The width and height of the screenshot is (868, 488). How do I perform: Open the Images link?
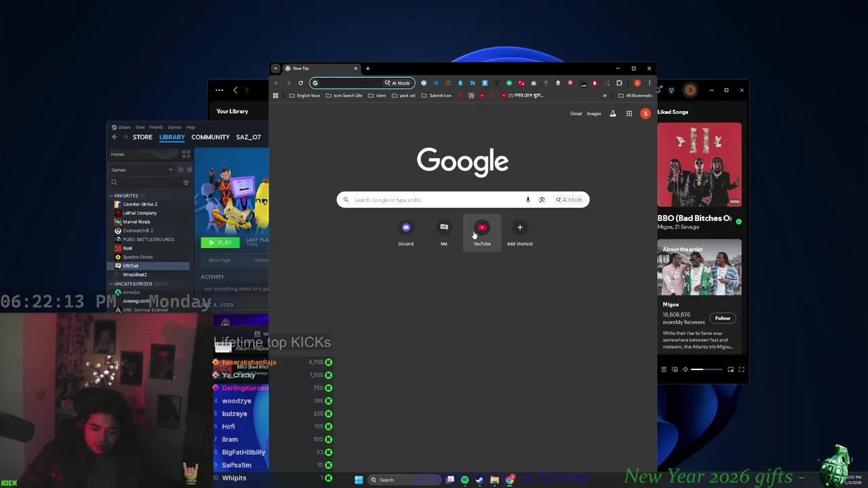[594, 114]
